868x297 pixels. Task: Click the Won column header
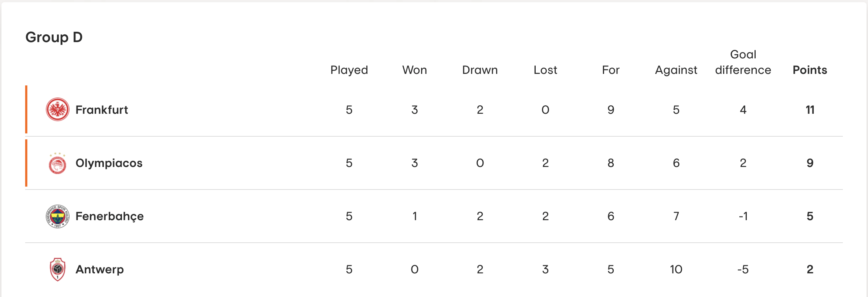tap(414, 70)
